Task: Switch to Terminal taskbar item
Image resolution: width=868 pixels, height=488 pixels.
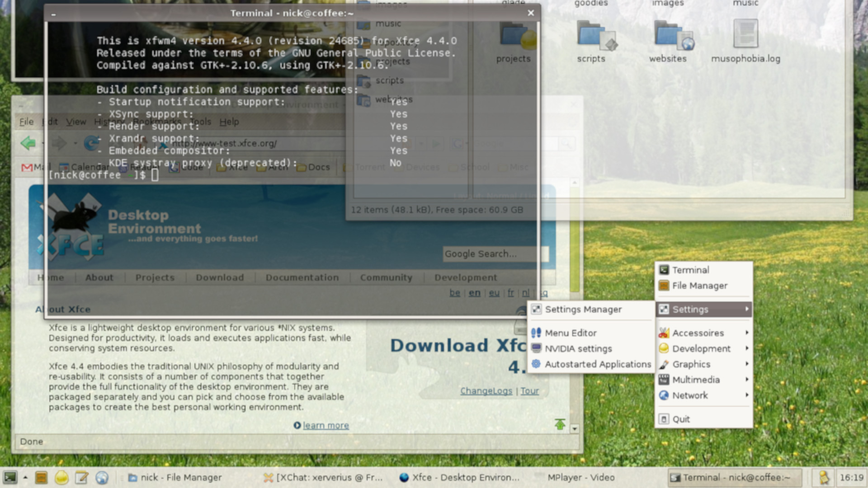Action: pyautogui.click(x=735, y=477)
